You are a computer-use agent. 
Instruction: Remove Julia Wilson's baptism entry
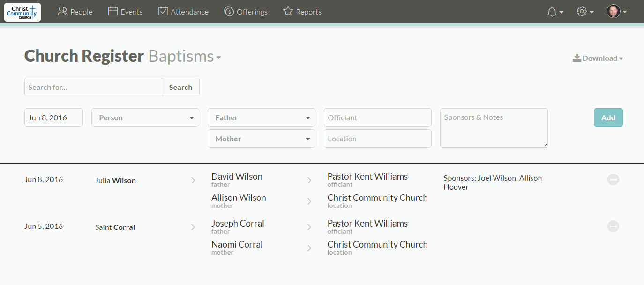click(613, 179)
